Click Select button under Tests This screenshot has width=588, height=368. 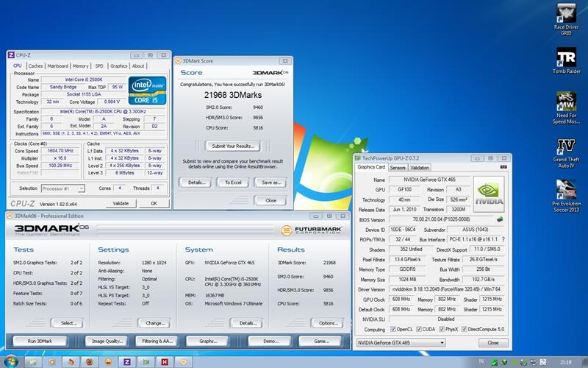pyautogui.click(x=68, y=323)
